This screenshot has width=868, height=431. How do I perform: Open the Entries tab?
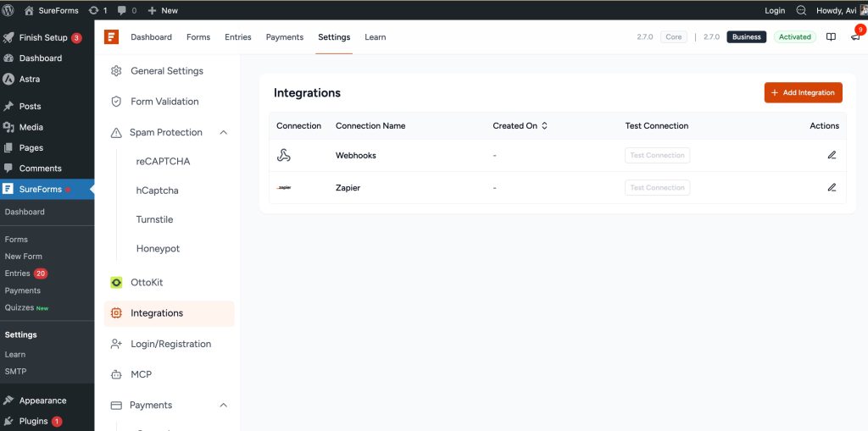(238, 37)
